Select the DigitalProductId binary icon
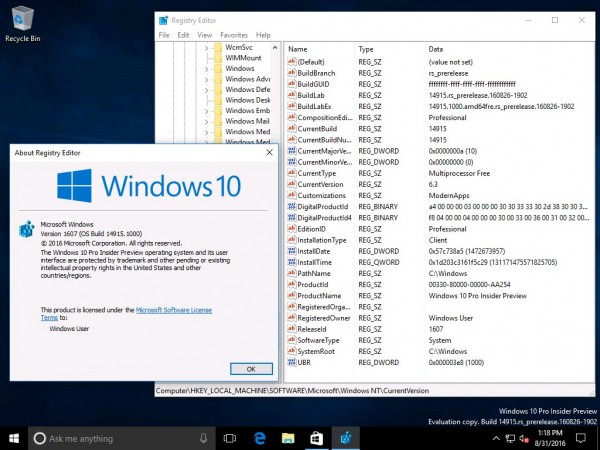This screenshot has height=450, width=600. click(292, 206)
